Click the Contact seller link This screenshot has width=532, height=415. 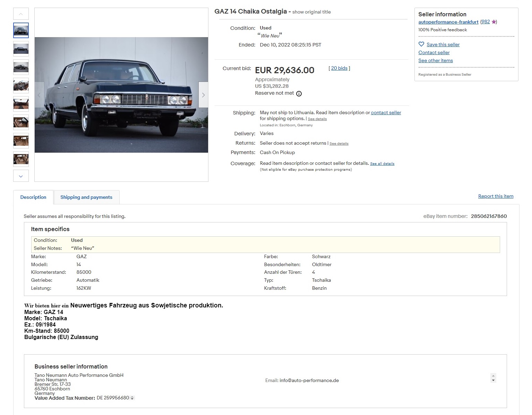pos(434,52)
